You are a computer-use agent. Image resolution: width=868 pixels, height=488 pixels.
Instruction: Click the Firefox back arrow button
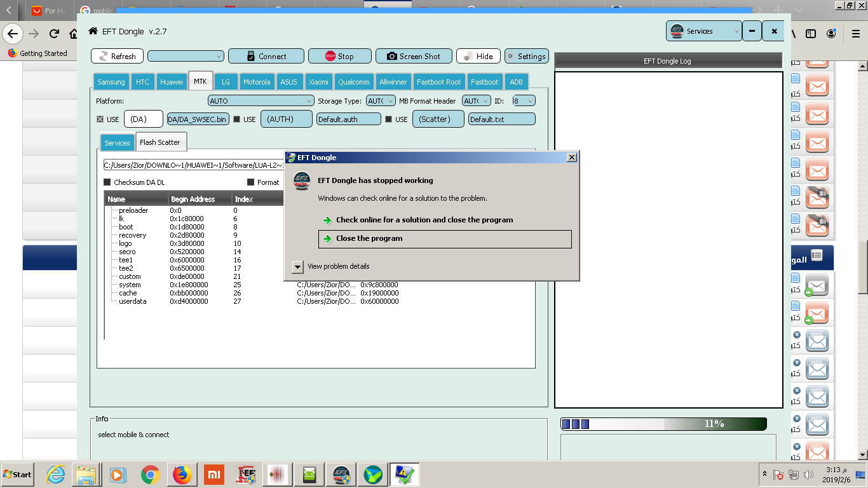13,34
